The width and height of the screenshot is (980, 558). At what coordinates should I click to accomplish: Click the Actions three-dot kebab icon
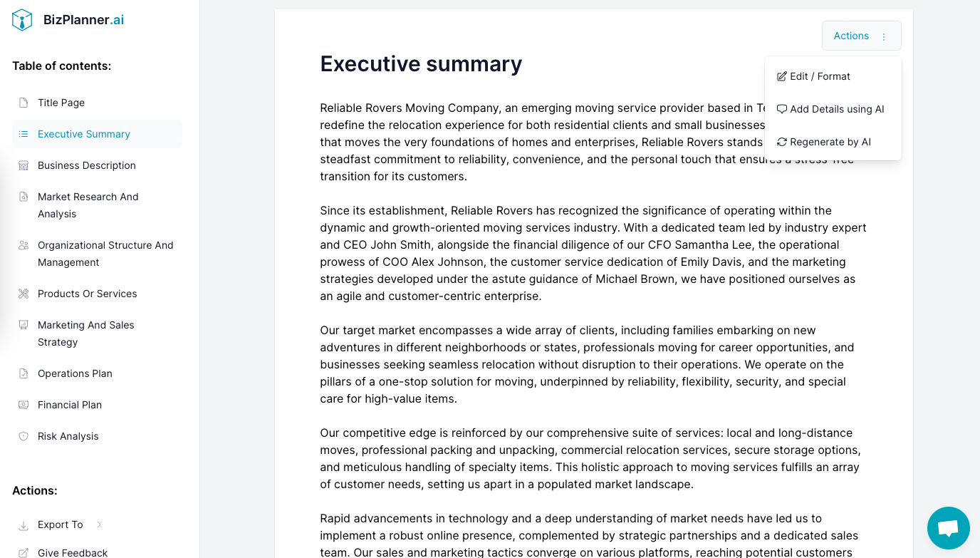[884, 36]
